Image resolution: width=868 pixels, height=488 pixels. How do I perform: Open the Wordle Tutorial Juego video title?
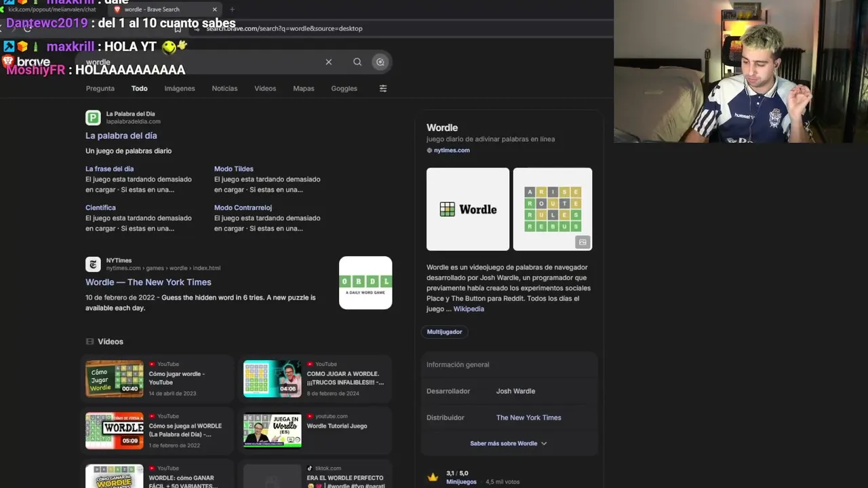pos(337,426)
